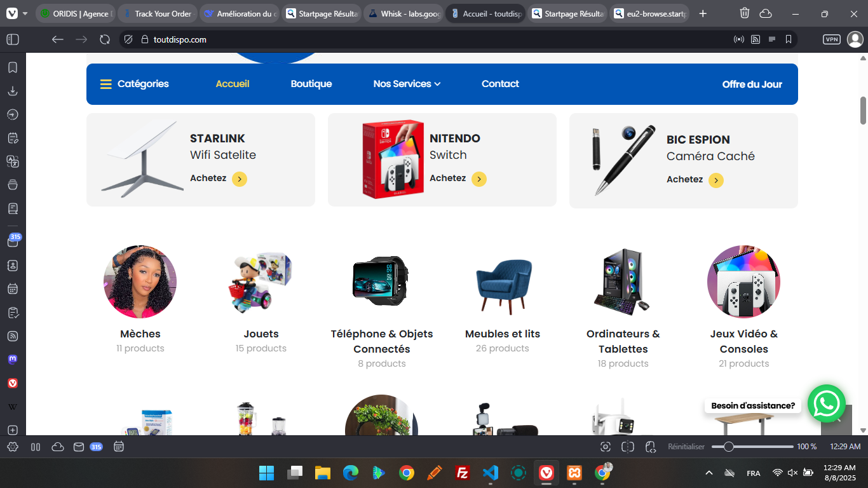868x488 pixels.
Task: Open the Translate panel icon
Action: tap(13, 161)
